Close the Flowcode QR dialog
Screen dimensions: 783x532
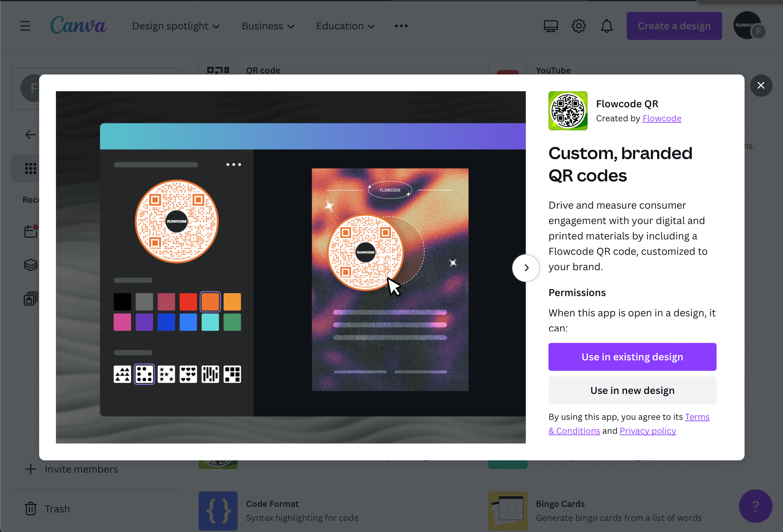pyautogui.click(x=761, y=86)
